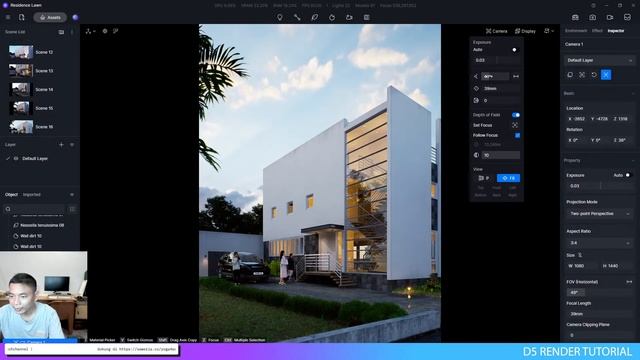
Task: Click the sixth top toolbar panel icon
Action: tap(367, 18)
